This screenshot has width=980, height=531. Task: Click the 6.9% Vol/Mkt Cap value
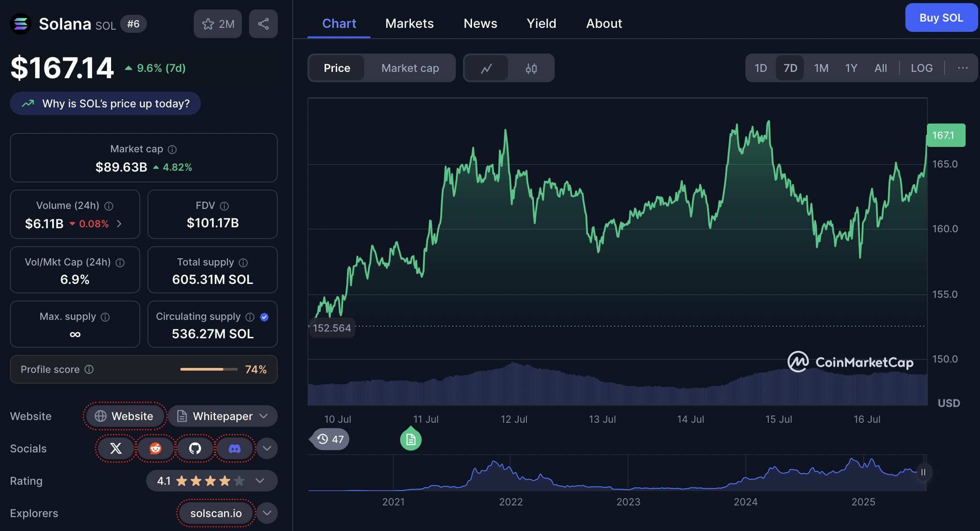click(x=75, y=279)
